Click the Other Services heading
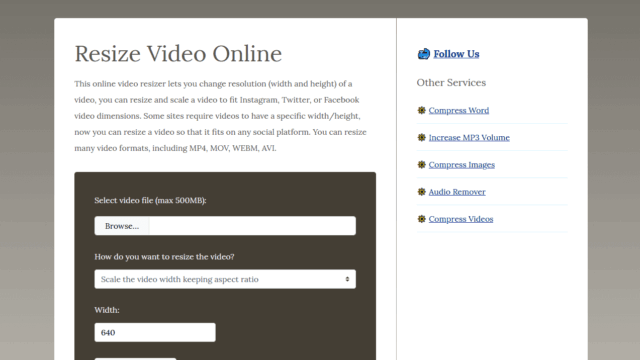Image resolution: width=640 pixels, height=360 pixels. point(451,82)
